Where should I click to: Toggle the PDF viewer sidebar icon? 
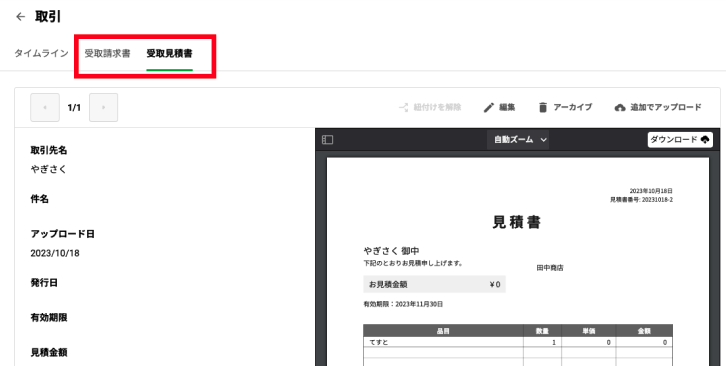point(327,139)
